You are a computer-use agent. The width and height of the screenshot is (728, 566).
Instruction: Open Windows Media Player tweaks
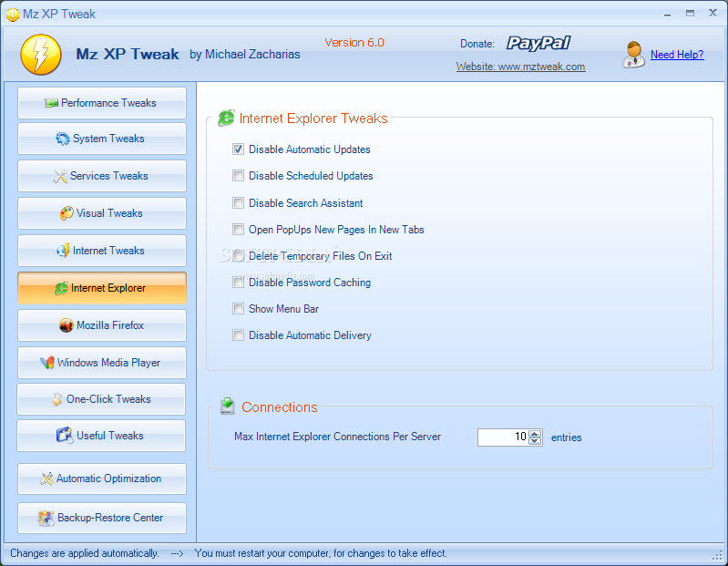pos(102,363)
